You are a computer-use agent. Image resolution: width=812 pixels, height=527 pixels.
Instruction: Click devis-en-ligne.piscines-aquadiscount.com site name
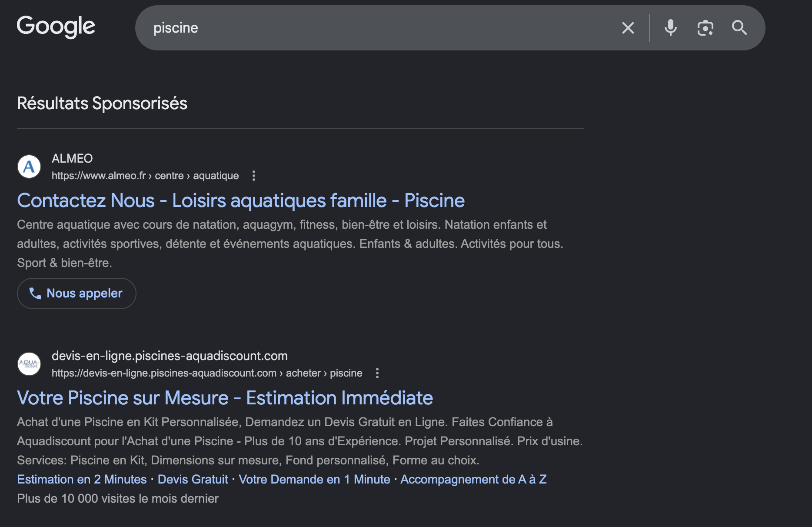[x=170, y=356]
